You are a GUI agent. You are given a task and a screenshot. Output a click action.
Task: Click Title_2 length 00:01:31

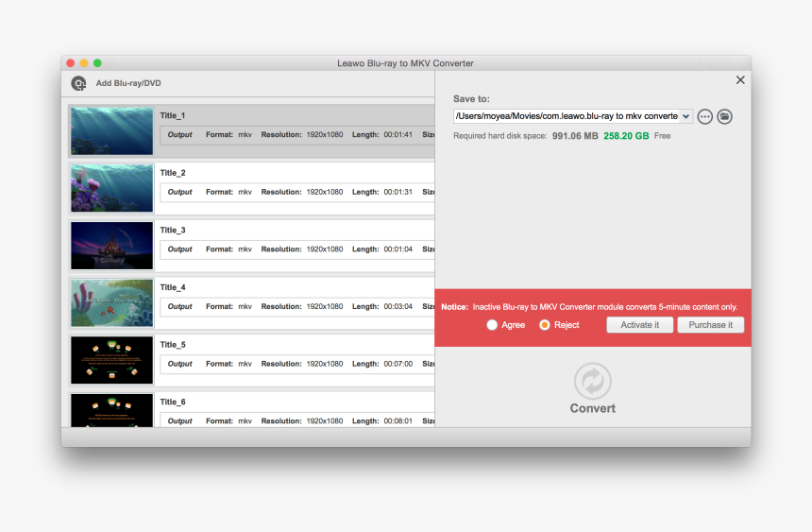coord(398,192)
